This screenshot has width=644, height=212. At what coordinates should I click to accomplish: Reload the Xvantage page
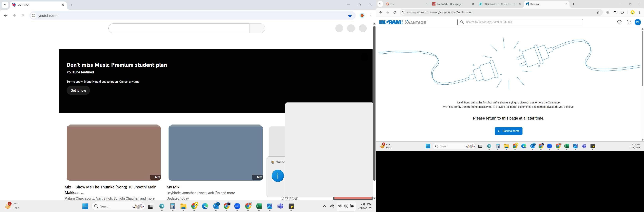tap(395, 12)
